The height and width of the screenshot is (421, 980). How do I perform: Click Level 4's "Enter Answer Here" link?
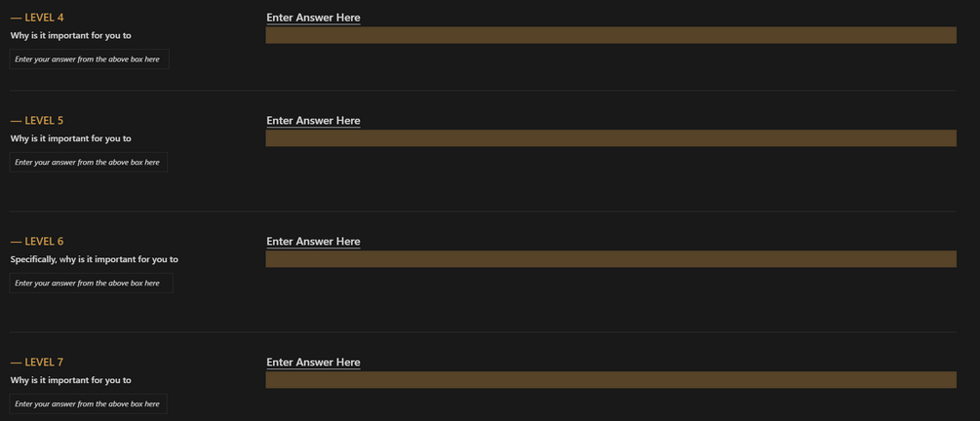point(313,18)
